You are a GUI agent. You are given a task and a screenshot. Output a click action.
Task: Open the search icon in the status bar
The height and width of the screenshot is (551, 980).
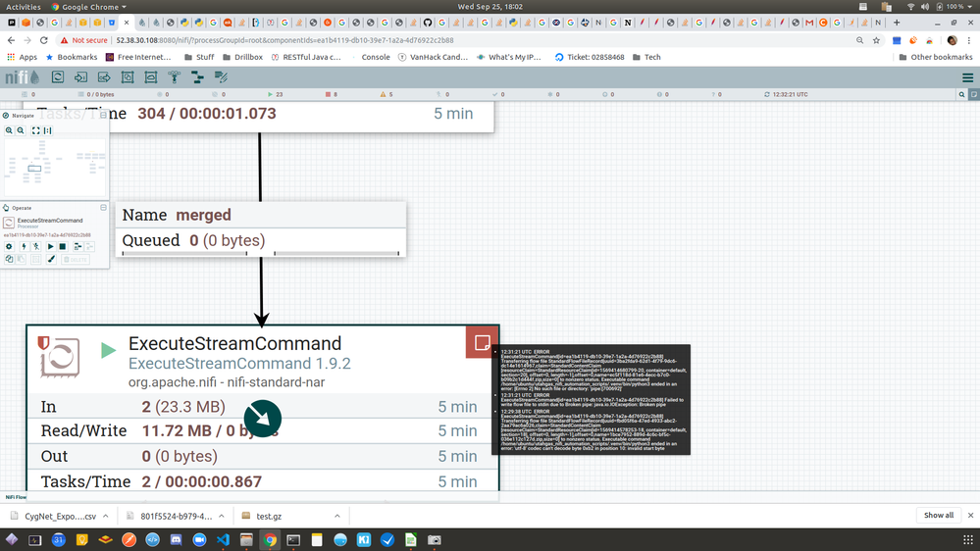point(962,94)
